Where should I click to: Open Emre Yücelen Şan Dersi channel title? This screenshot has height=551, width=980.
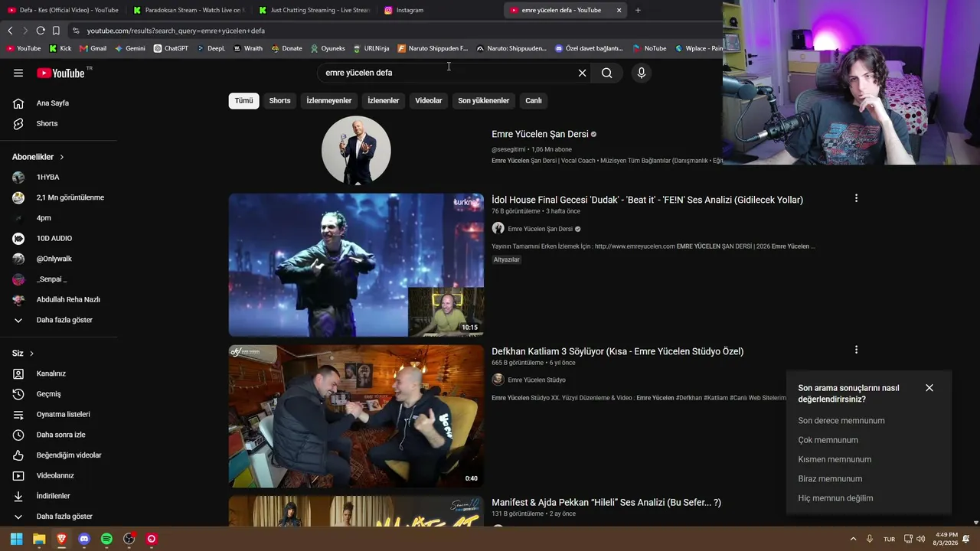click(x=540, y=134)
